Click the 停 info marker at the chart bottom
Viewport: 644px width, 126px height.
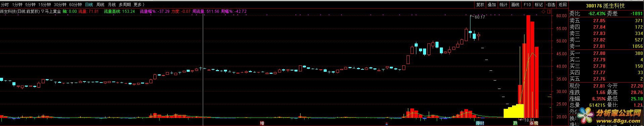pos(478,123)
